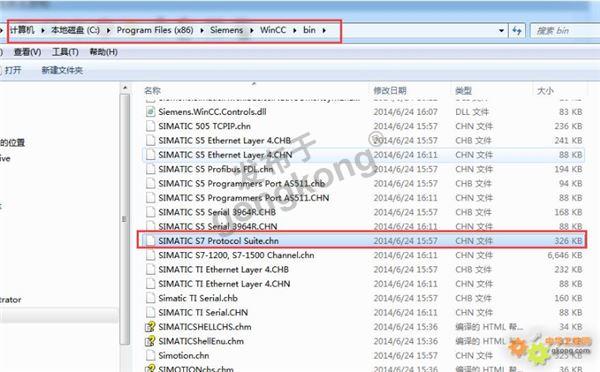Sort by the 大小 column header
Image resolution: width=600 pixels, height=372 pixels.
[545, 91]
